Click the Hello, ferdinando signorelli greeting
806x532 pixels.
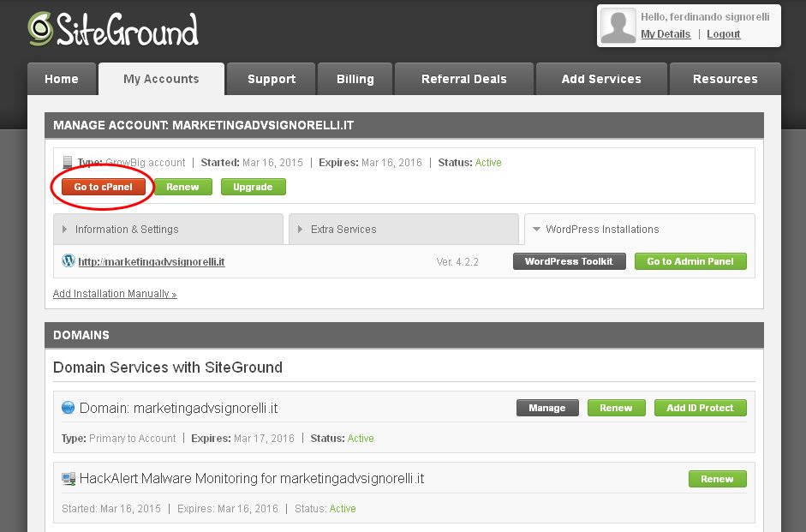pos(705,17)
